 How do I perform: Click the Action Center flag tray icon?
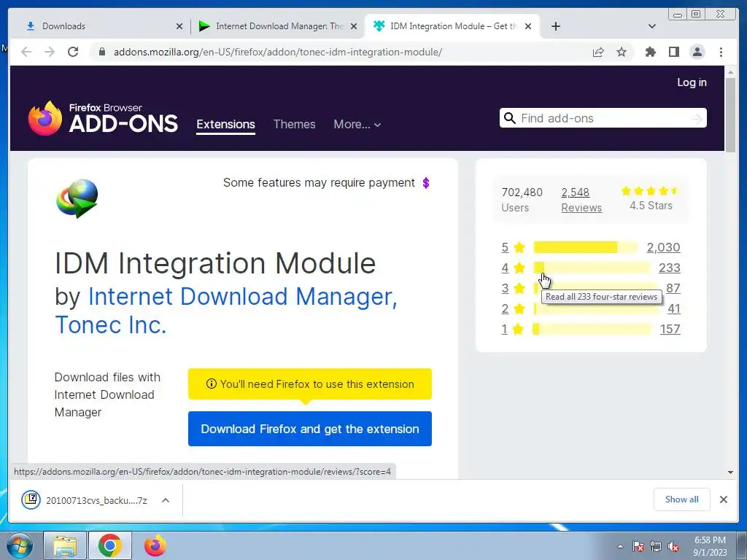tap(638, 546)
